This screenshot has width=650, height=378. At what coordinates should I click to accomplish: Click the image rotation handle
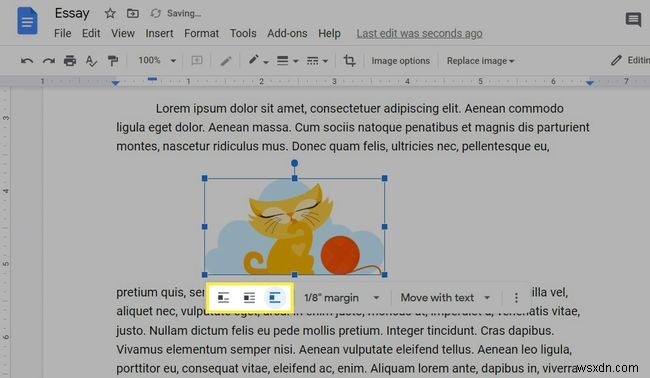pos(294,163)
